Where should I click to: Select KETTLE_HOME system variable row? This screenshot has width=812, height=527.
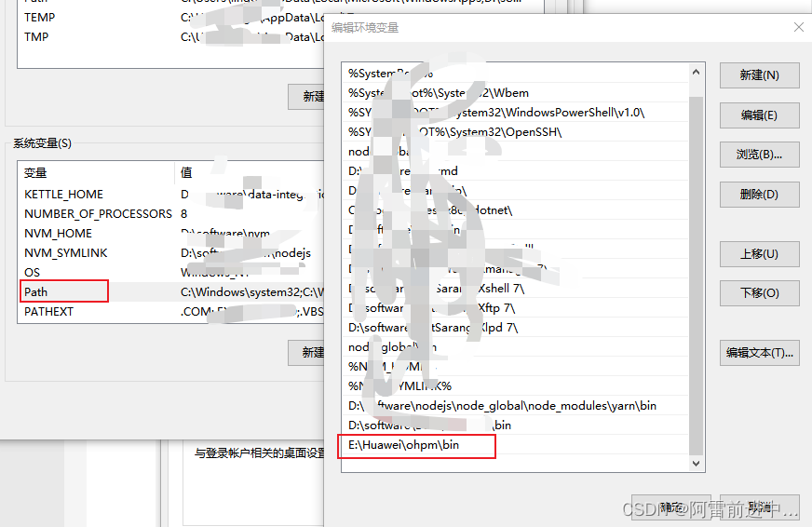[x=171, y=194]
